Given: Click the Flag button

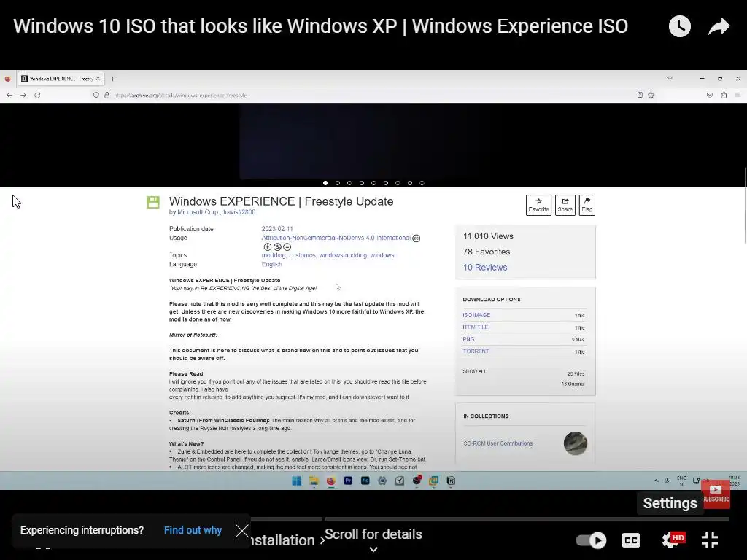Looking at the screenshot, I should 587,205.
